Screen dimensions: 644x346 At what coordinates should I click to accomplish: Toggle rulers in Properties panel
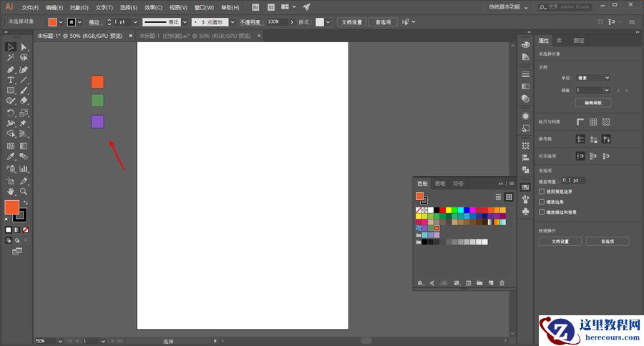580,122
